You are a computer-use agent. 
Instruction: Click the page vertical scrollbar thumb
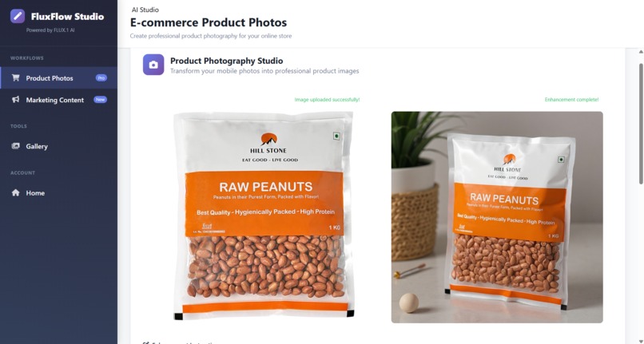coord(641,123)
